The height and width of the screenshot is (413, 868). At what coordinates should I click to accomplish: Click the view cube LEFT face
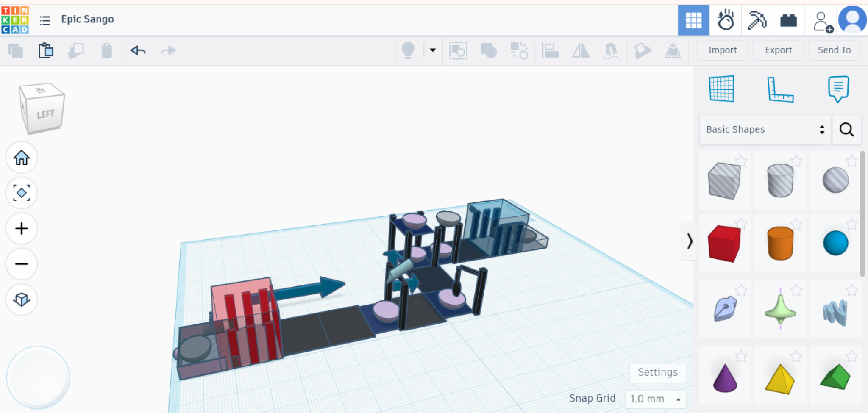[45, 114]
